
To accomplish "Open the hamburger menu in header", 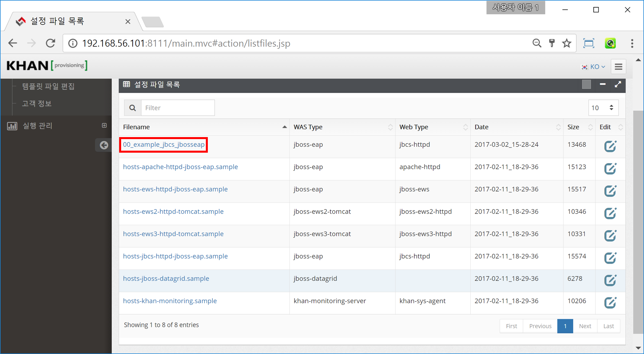I will [618, 67].
